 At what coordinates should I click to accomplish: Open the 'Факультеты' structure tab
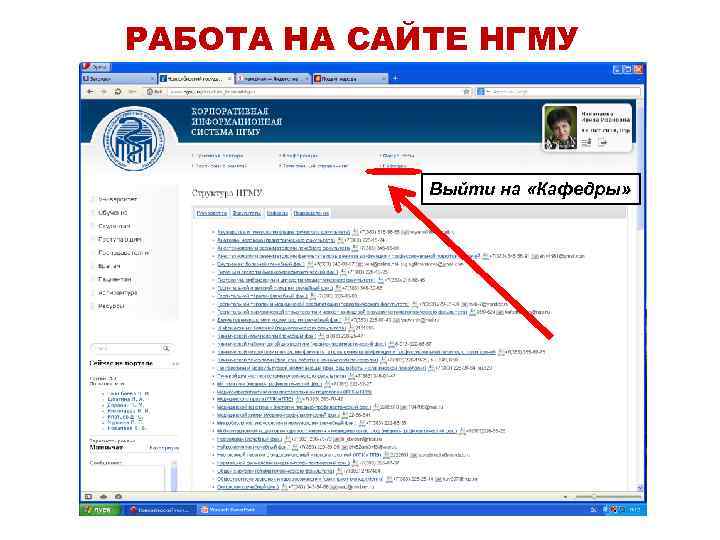[x=247, y=213]
